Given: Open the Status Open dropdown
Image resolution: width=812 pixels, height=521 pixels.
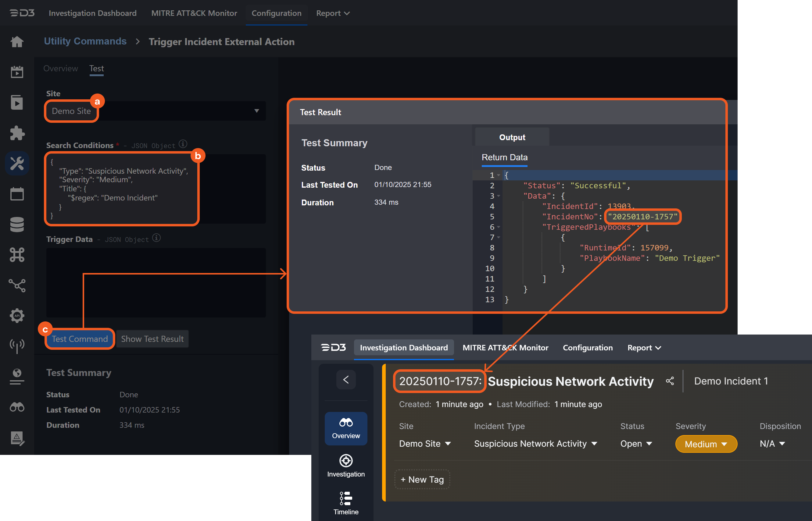Looking at the screenshot, I should tap(636, 444).
